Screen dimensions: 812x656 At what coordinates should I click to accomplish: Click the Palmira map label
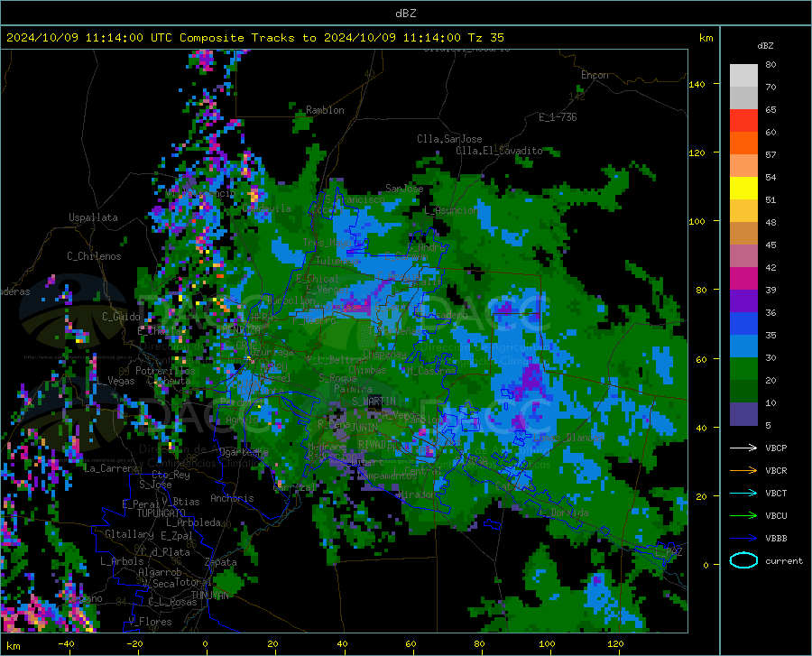(353, 389)
